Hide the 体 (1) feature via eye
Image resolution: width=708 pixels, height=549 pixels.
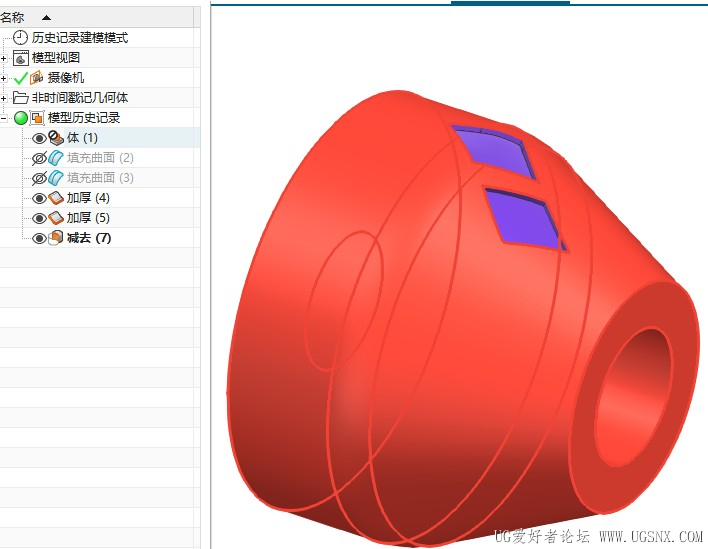(39, 138)
